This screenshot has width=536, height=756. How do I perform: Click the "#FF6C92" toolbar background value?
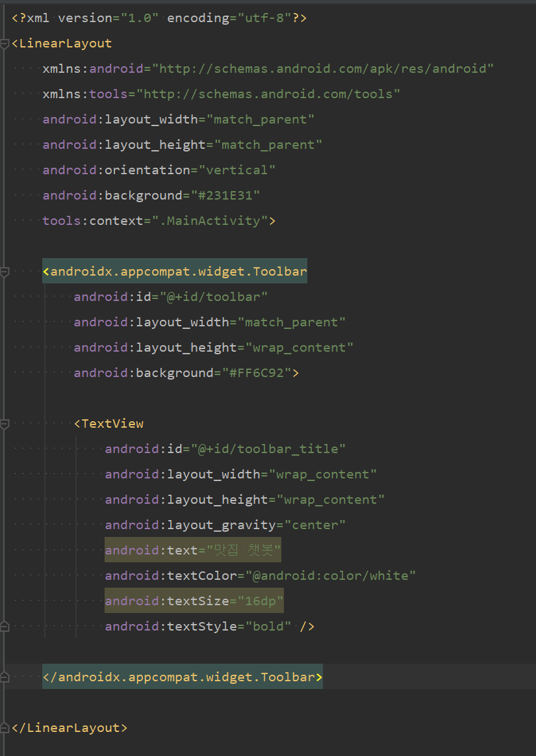click(257, 372)
